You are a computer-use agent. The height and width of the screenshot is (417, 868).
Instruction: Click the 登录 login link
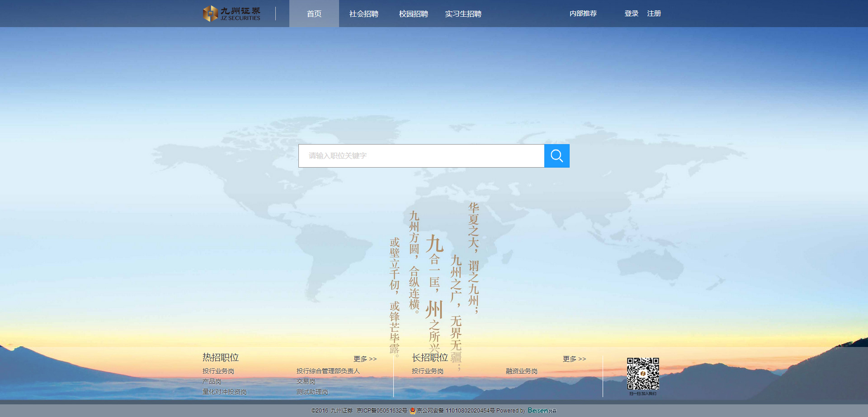point(631,14)
